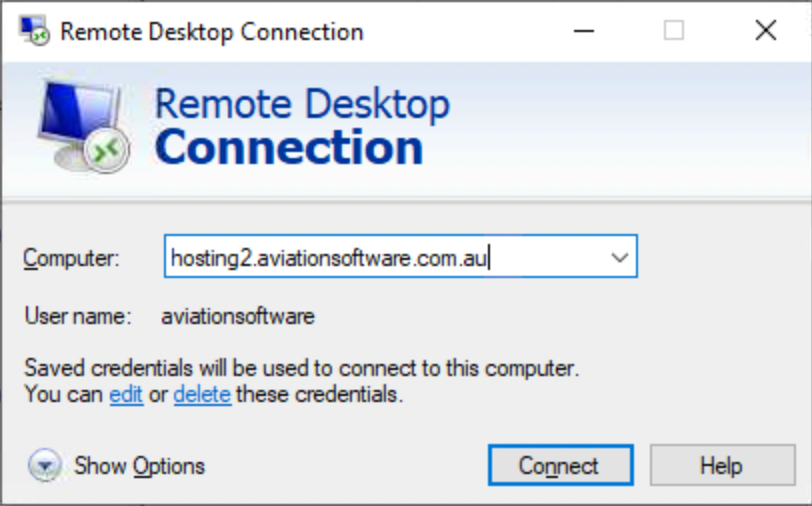Click the delete credentials link
This screenshot has width=812, height=506.
tap(202, 395)
